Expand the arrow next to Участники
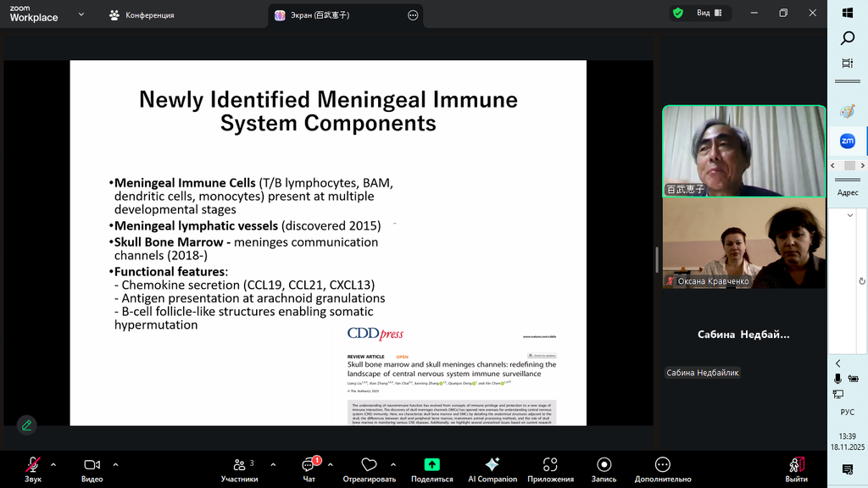 (273, 464)
